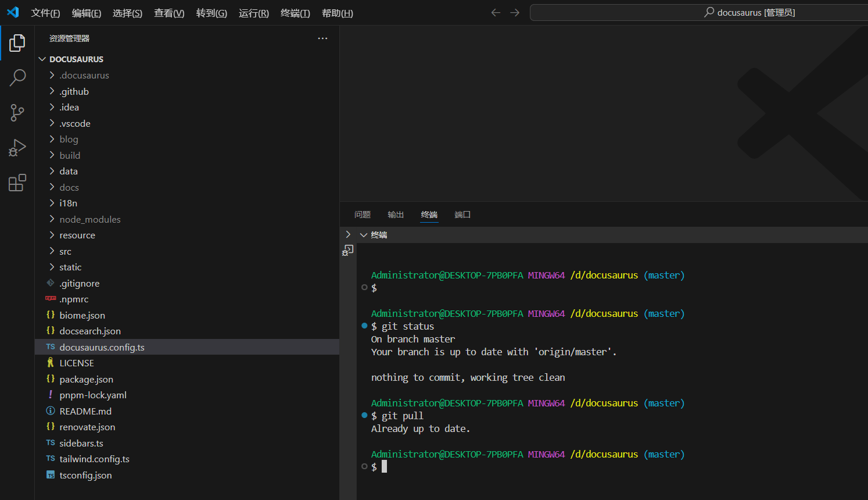Expand the src folder
Screen dimensions: 868x500
click(x=52, y=251)
